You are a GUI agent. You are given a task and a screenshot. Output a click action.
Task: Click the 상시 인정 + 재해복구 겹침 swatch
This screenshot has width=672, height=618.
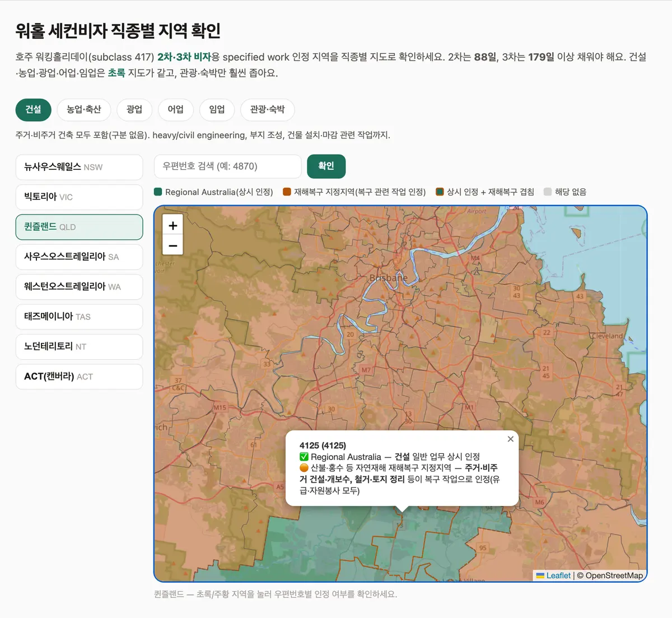click(440, 192)
